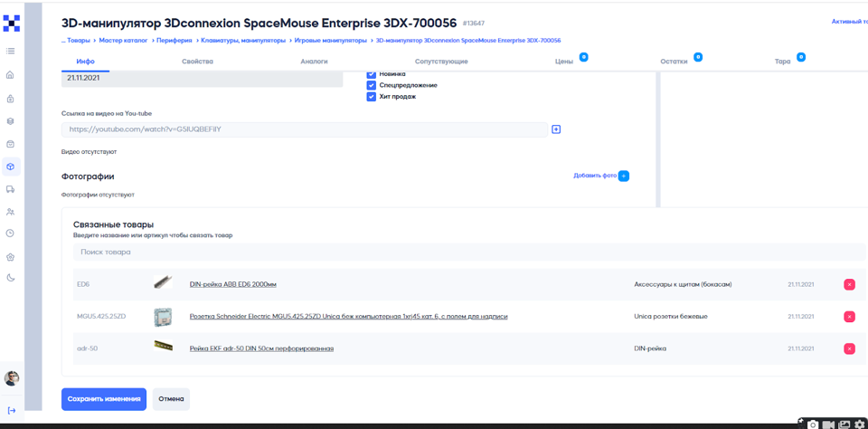Screen dimensions: 868x429
Task: Go to the home icon in sidebar
Action: [10, 75]
